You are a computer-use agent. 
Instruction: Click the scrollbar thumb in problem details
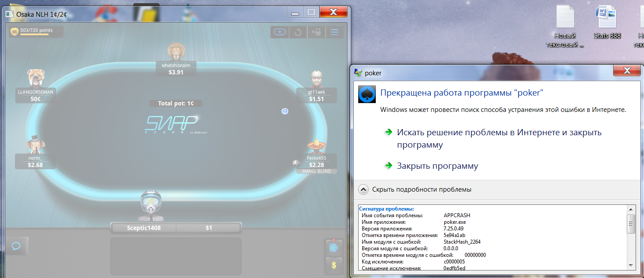[631, 223]
